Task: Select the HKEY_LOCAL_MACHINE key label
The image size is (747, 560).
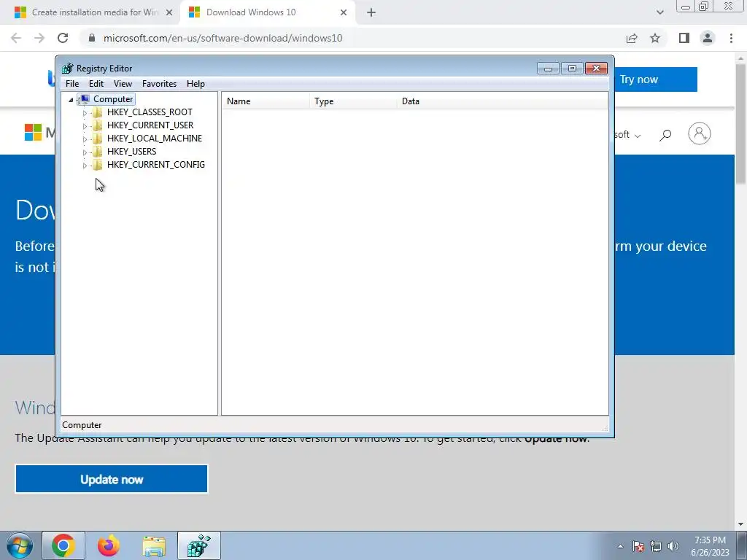Action: point(155,139)
